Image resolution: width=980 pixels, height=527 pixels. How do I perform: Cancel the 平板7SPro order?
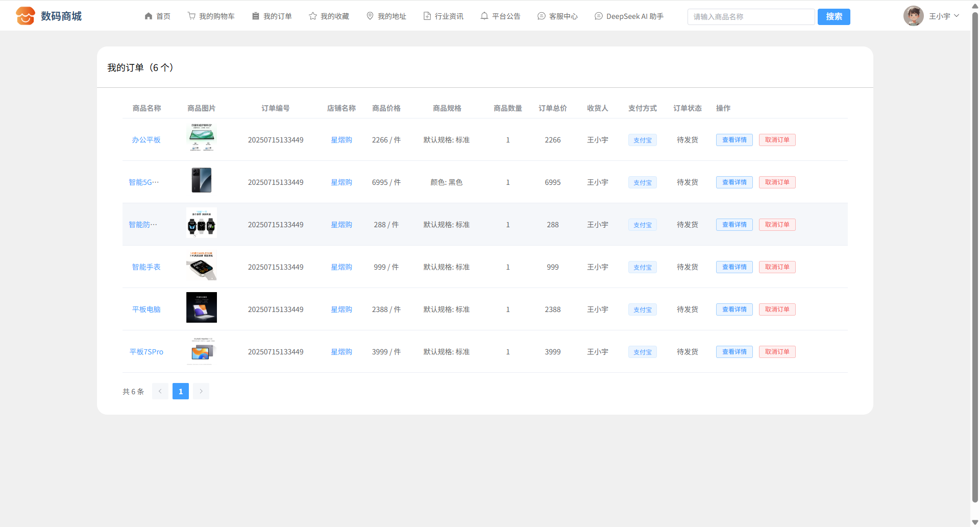click(x=777, y=352)
